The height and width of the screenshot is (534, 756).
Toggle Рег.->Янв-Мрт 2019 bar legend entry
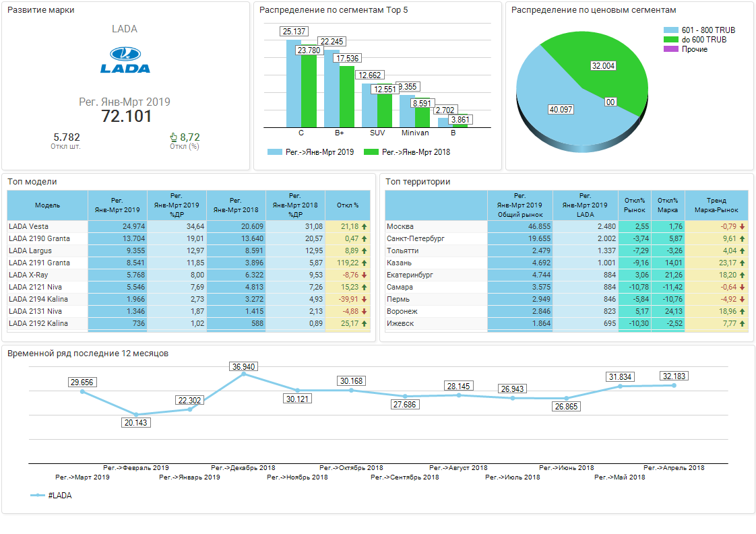pyautogui.click(x=311, y=152)
